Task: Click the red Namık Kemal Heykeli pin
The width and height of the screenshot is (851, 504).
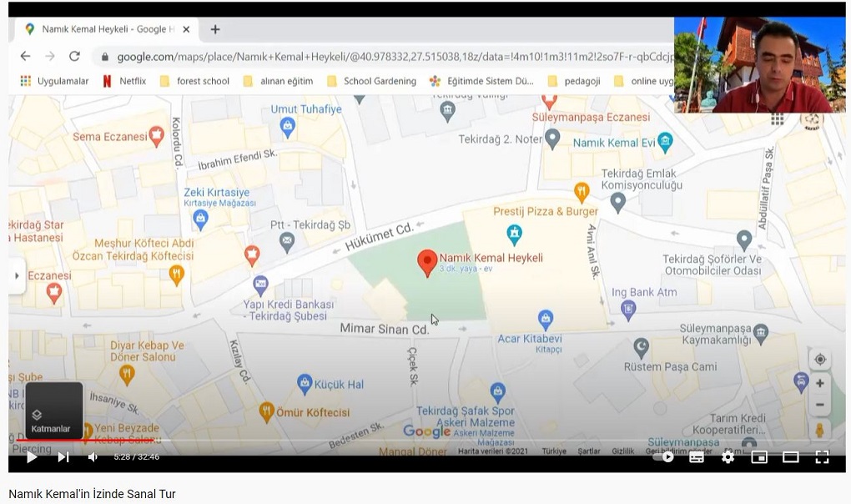Action: [x=427, y=263]
